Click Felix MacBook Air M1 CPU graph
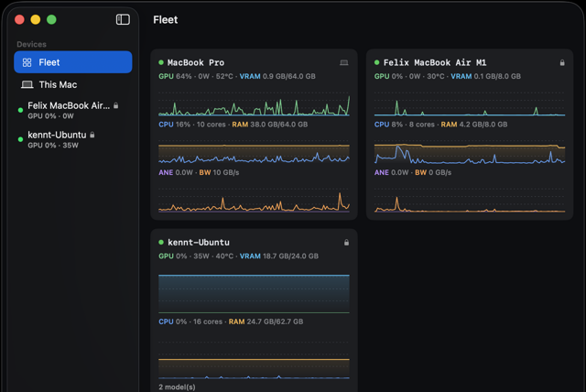The width and height of the screenshot is (586, 392). (x=470, y=151)
